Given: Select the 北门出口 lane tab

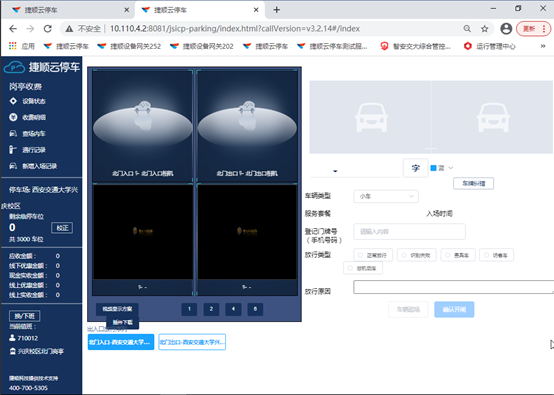Looking at the screenshot, I should click(192, 342).
